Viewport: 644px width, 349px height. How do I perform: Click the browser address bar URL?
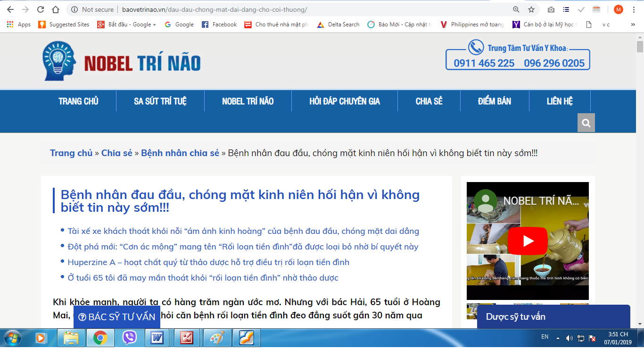coord(215,9)
